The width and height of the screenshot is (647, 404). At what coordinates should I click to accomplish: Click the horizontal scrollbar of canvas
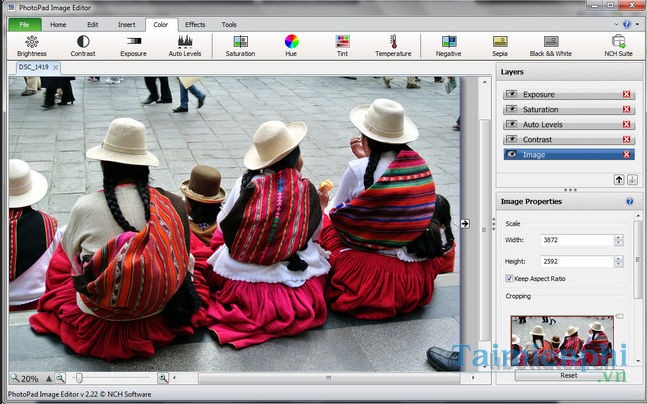pyautogui.click(x=328, y=378)
